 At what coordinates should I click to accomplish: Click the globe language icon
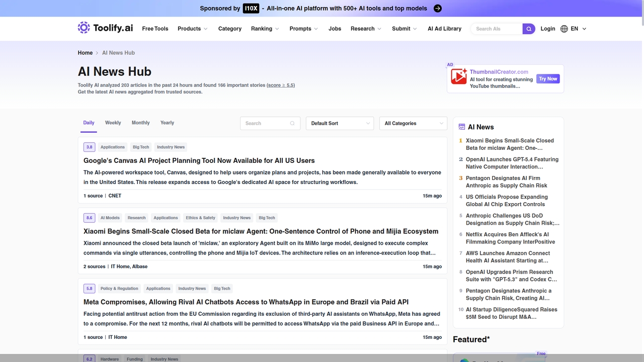click(x=565, y=29)
